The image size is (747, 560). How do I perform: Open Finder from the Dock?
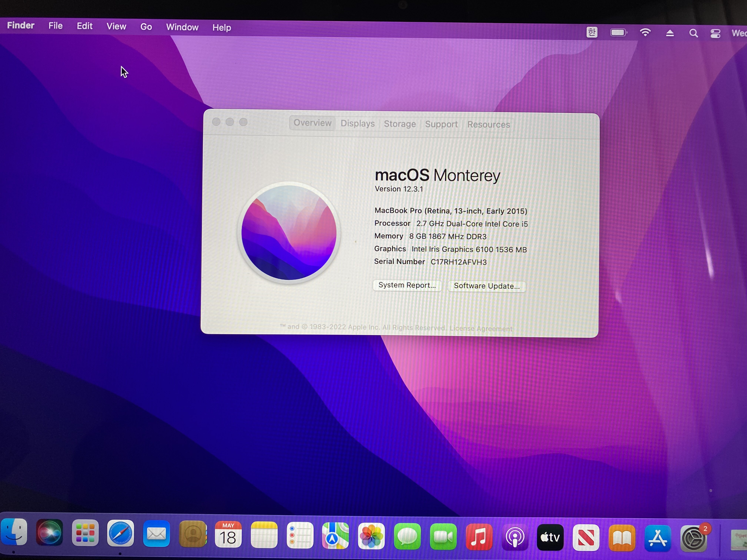[14, 532]
